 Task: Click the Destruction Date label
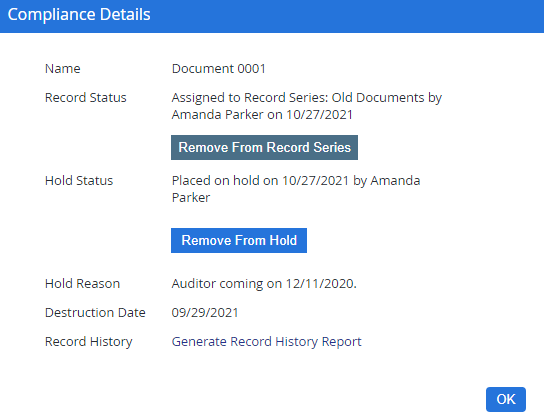pos(95,313)
